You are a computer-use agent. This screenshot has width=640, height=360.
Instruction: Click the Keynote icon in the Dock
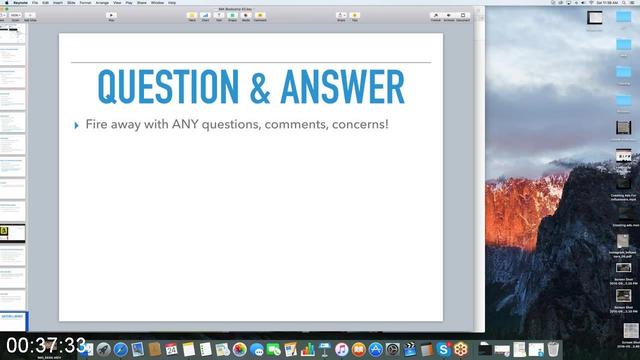325,349
